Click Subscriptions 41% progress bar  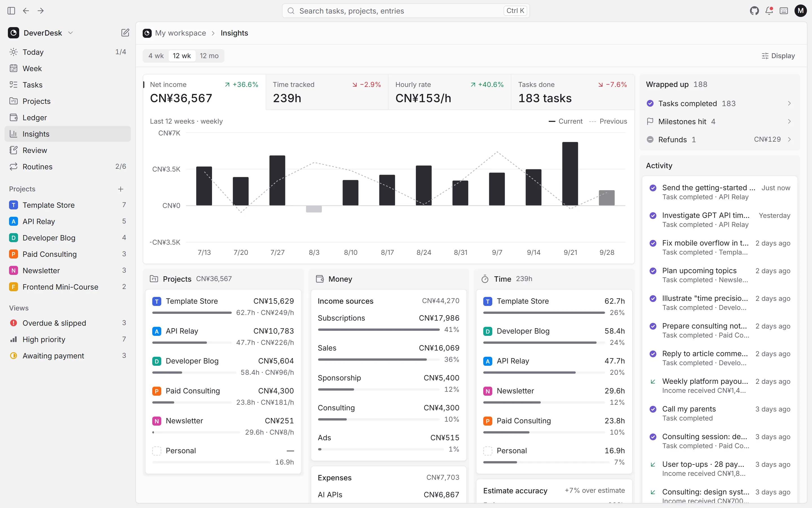click(x=378, y=330)
